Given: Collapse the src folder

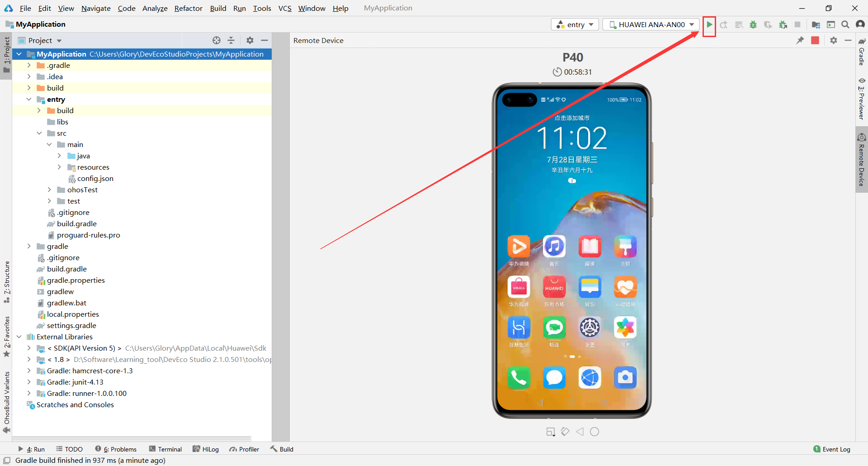Looking at the screenshot, I should (x=39, y=133).
